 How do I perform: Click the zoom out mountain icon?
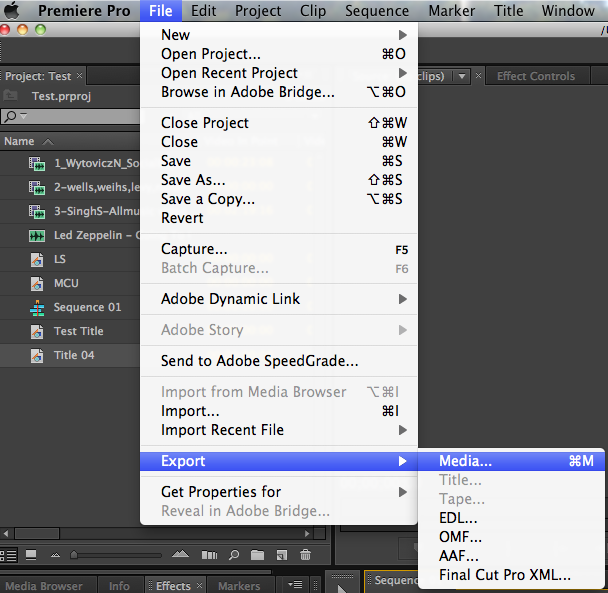[x=55, y=555]
